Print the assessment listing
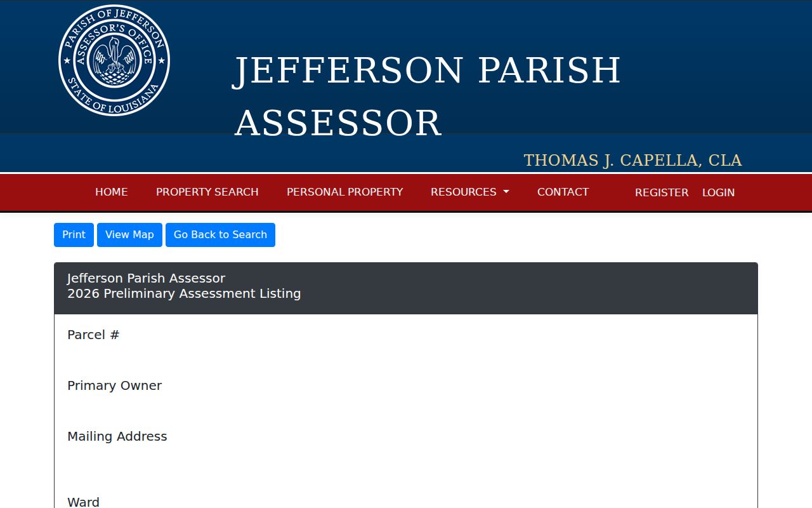This screenshot has height=508, width=812. [x=74, y=235]
